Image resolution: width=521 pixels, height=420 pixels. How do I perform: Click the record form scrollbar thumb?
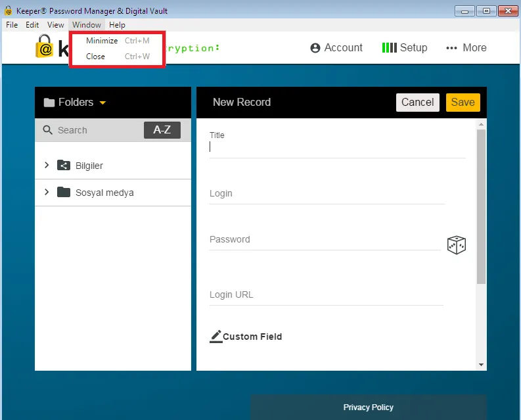(481, 206)
